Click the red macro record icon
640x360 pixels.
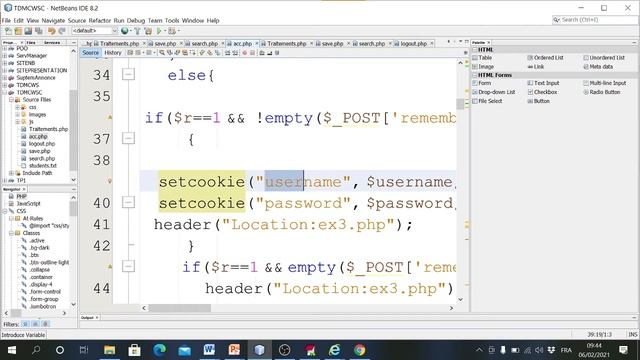point(244,53)
